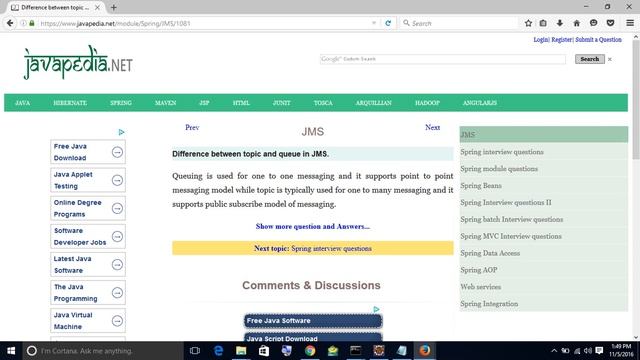The height and width of the screenshot is (360, 640).
Task: Click Show more question and Answers
Action: (x=313, y=227)
